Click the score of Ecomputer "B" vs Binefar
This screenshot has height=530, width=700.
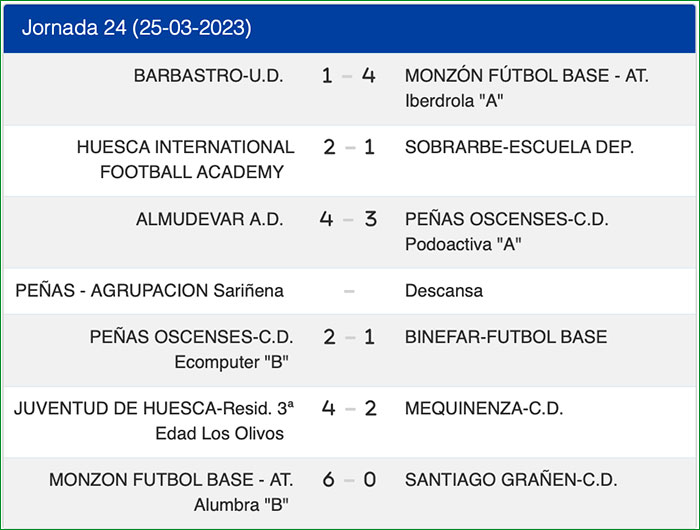348,337
